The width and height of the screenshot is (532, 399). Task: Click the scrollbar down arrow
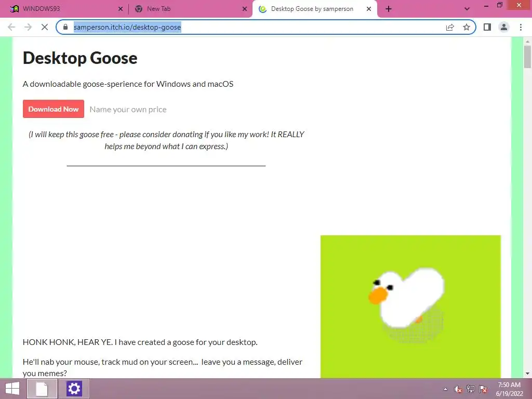pos(527,374)
